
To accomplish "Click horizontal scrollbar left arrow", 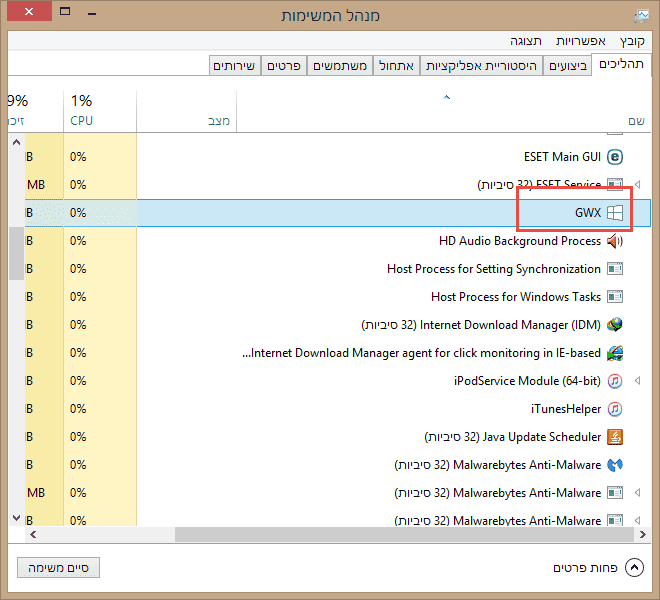I will click(x=33, y=534).
